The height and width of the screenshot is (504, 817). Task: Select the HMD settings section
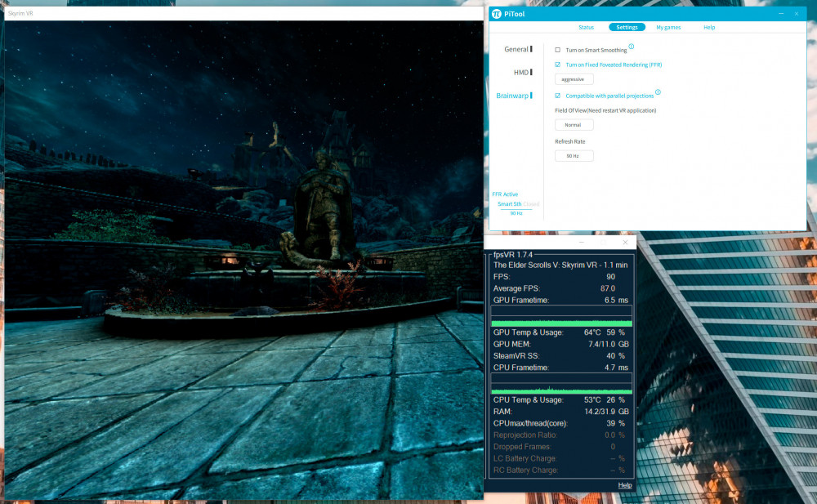point(521,73)
